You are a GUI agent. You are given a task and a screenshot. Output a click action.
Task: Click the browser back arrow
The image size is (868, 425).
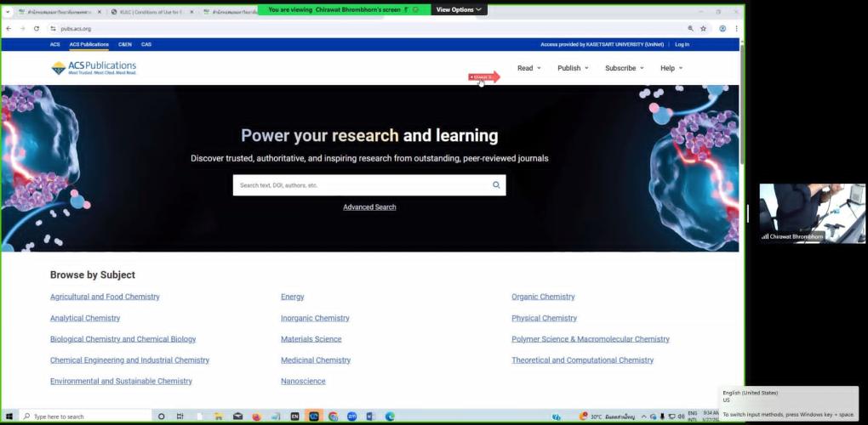click(9, 28)
